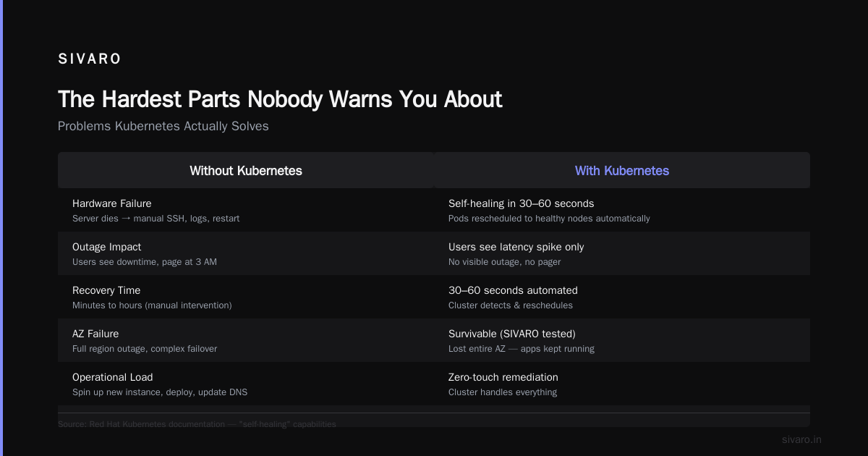Click the Red Hat Kubernetes documentation source note

coord(197,424)
